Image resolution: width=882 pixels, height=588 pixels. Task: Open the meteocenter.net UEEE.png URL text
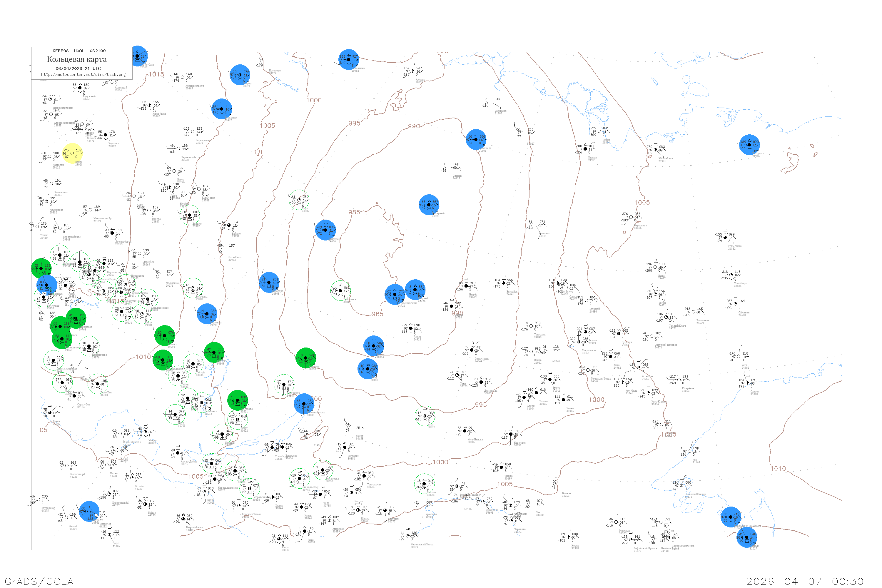tap(83, 75)
